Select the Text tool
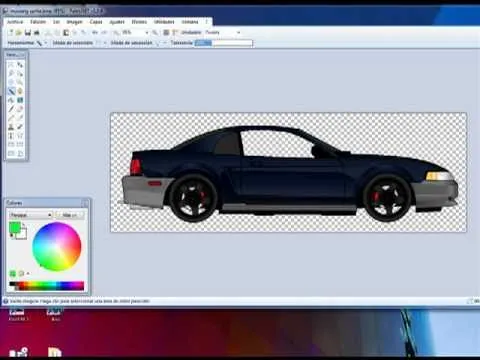The image size is (480, 360). point(11,136)
